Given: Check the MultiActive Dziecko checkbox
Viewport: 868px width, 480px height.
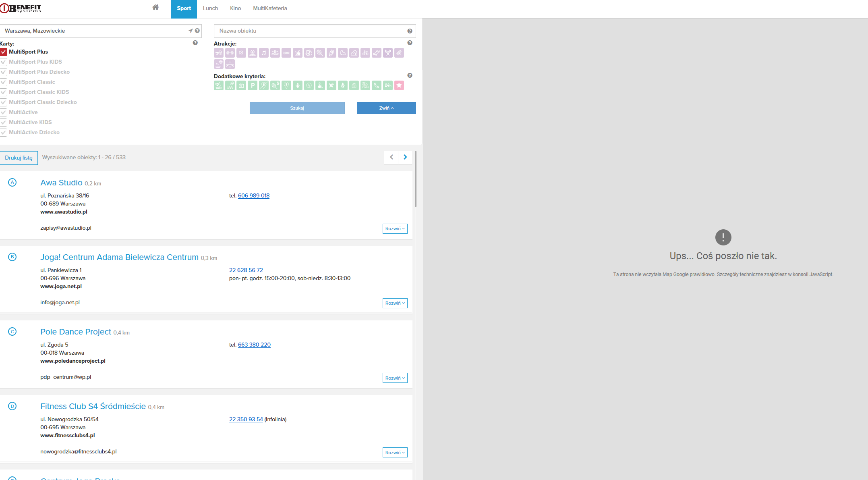Looking at the screenshot, I should point(4,133).
